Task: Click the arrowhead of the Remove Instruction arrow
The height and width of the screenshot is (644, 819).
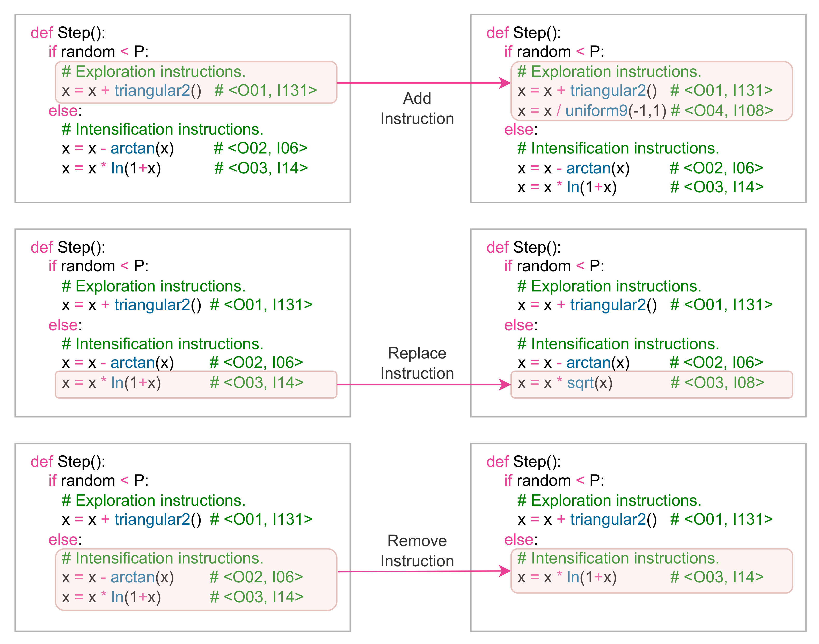Action: (504, 571)
